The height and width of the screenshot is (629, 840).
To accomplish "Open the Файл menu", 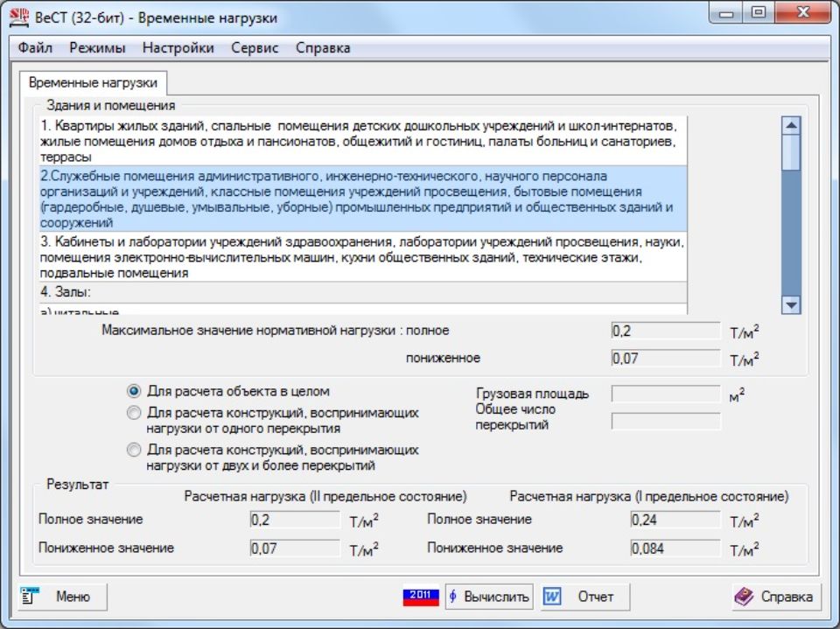I will click(x=35, y=48).
